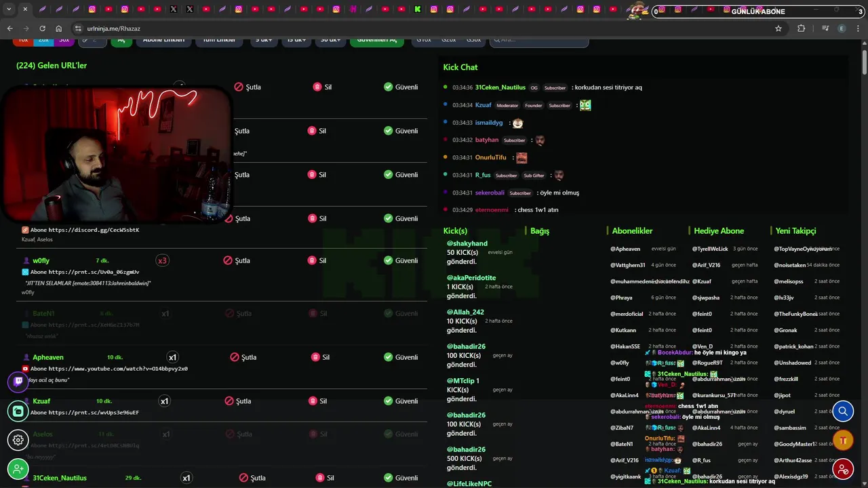This screenshot has width=868, height=488.
Task: Click the x3 count badge on w0fly
Action: (162, 260)
